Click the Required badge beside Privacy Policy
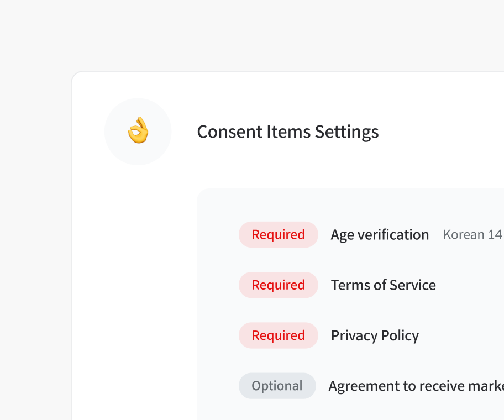Viewport: 504px width, 420px height. [278, 335]
